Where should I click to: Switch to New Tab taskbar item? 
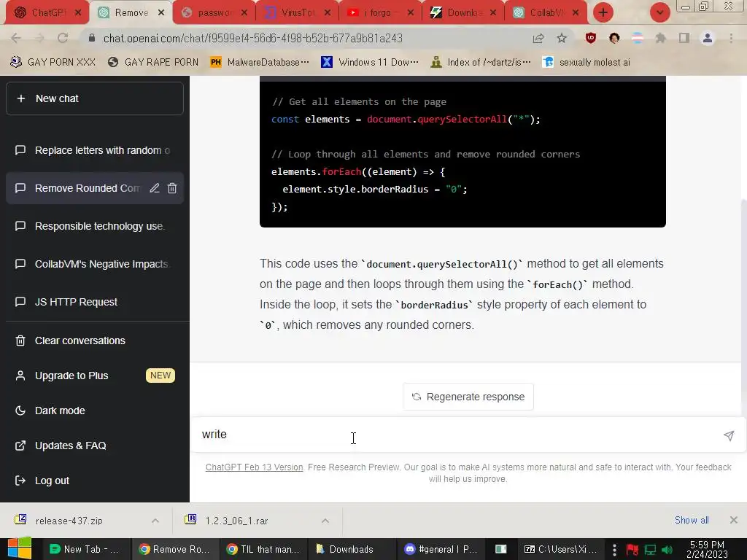[86, 549]
